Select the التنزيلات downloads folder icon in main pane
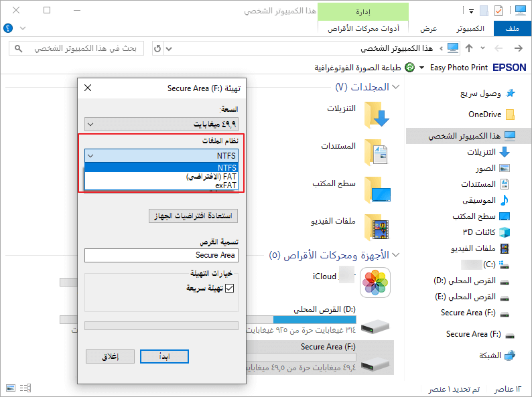532x397 pixels. pyautogui.click(x=377, y=115)
